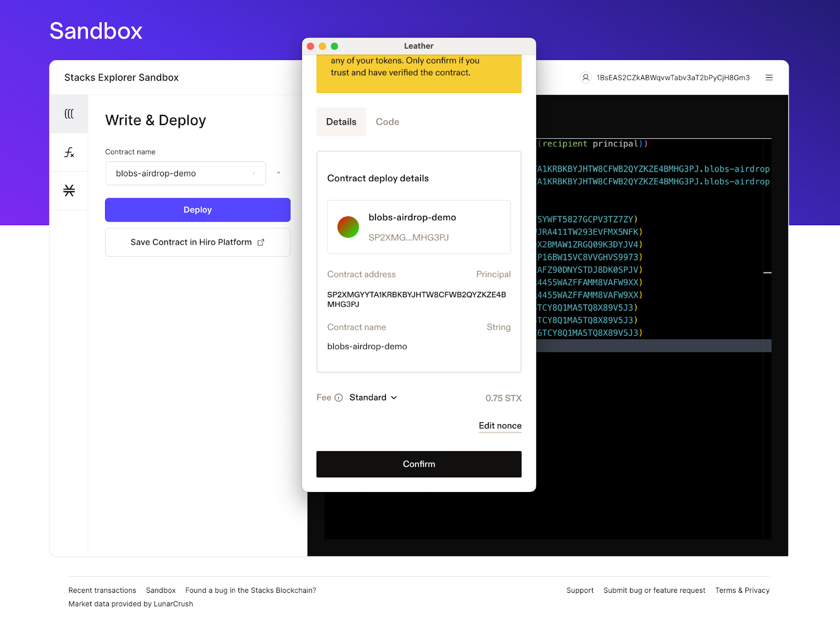Click the full SP2XMGYYTA1KRBKBYJHTW8CFWB2QYZKZE4BMHG3PJ contract address
Image resolution: width=840 pixels, height=638 pixels.
click(417, 299)
